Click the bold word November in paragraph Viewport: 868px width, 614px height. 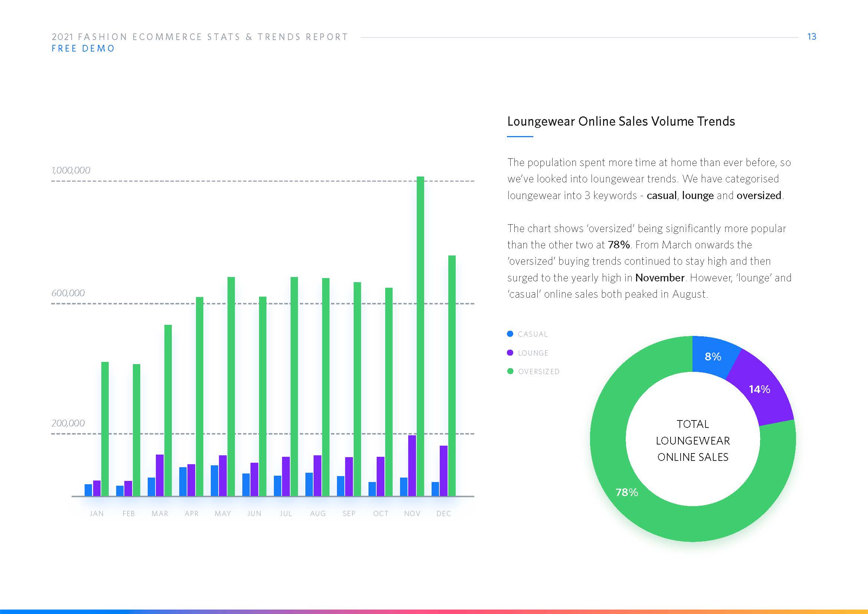click(659, 277)
